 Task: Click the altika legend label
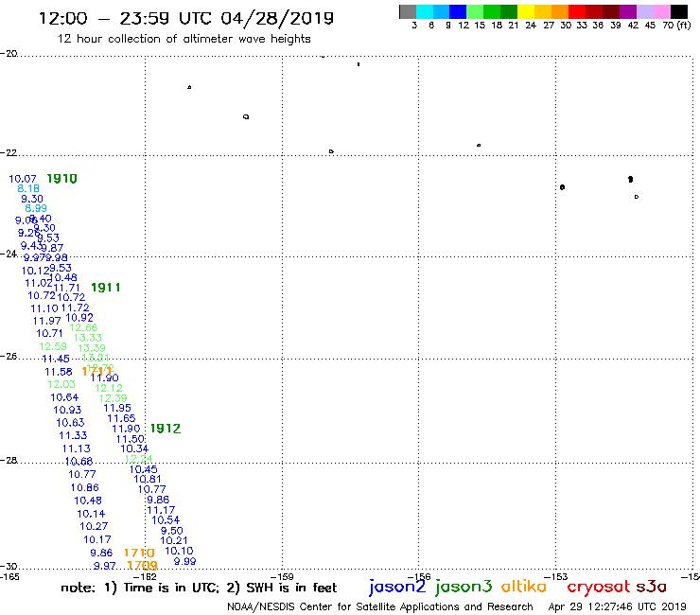(524, 587)
